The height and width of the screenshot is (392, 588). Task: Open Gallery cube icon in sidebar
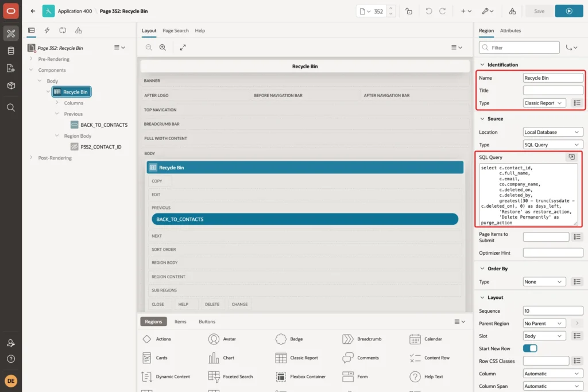tap(11, 86)
